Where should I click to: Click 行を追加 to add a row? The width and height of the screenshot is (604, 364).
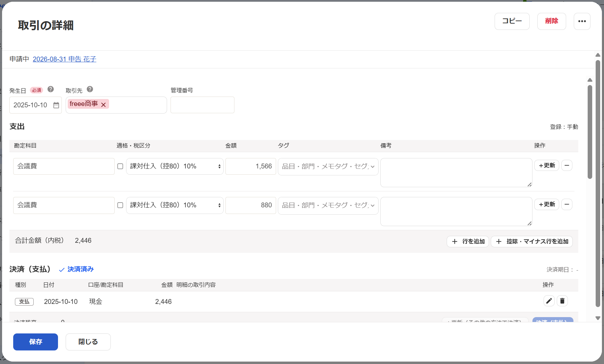[x=468, y=241]
